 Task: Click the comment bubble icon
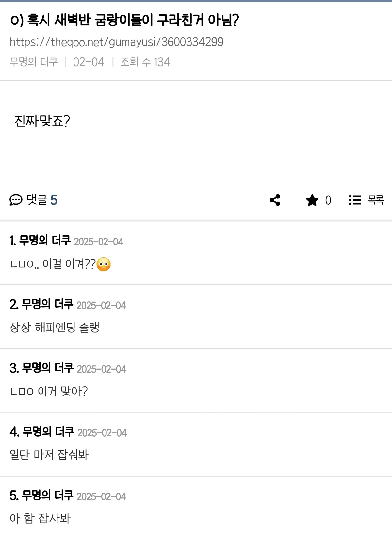tap(16, 200)
